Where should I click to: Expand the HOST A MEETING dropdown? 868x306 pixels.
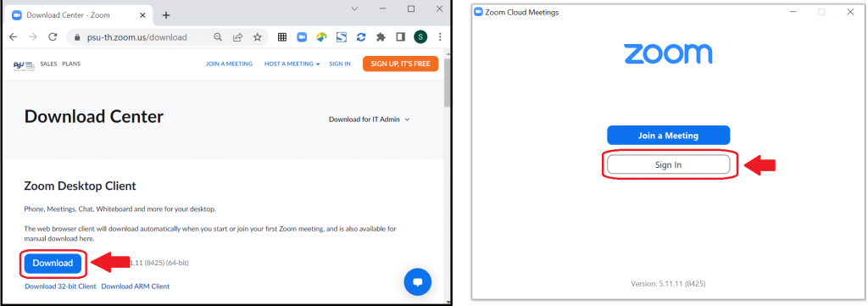[292, 64]
